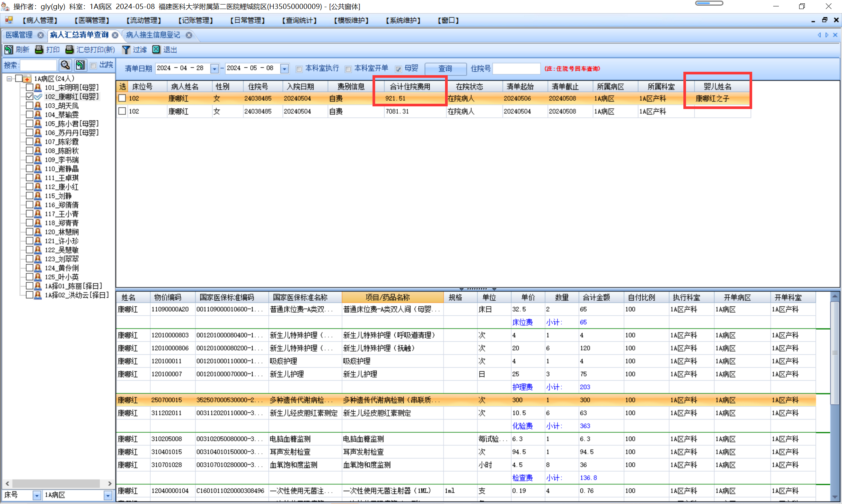Switch to the 医嘱管理 tab
This screenshot has width=842, height=504.
click(20, 35)
